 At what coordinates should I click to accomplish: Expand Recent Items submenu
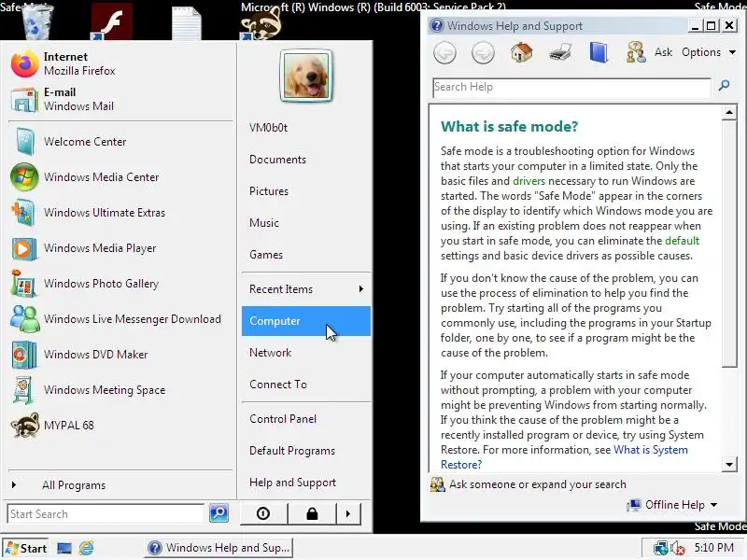pyautogui.click(x=306, y=289)
